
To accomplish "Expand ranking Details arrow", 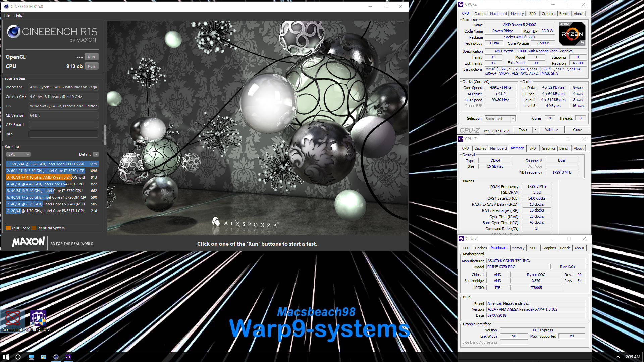I will [96, 154].
